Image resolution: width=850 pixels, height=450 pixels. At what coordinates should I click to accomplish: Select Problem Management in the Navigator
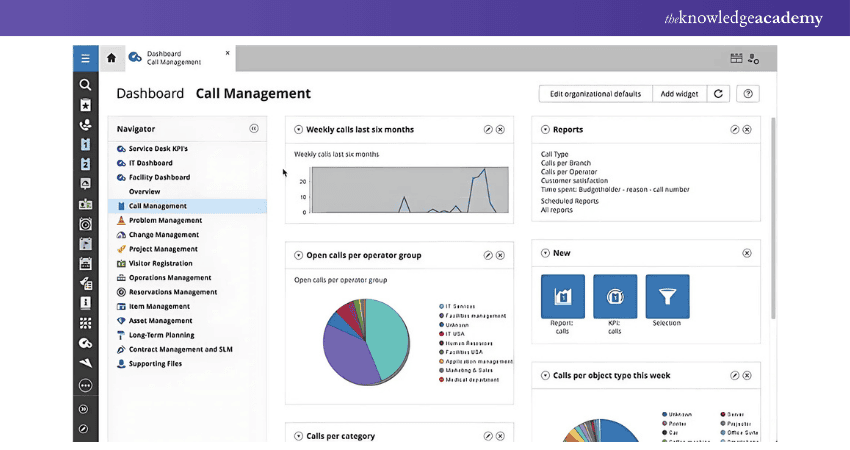coord(165,220)
